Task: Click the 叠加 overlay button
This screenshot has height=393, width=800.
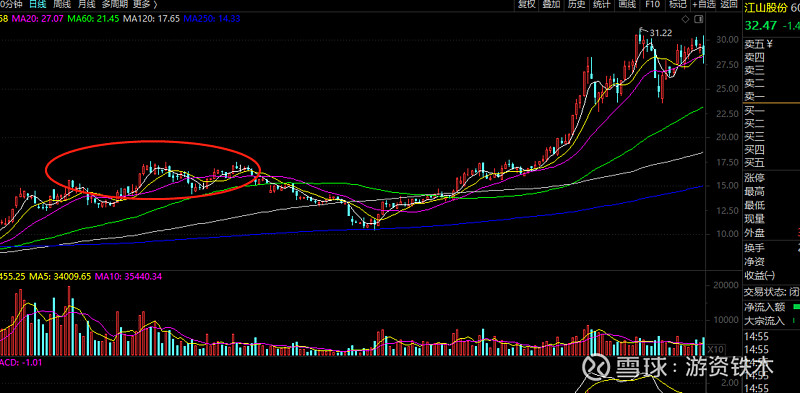Action: 552,5
